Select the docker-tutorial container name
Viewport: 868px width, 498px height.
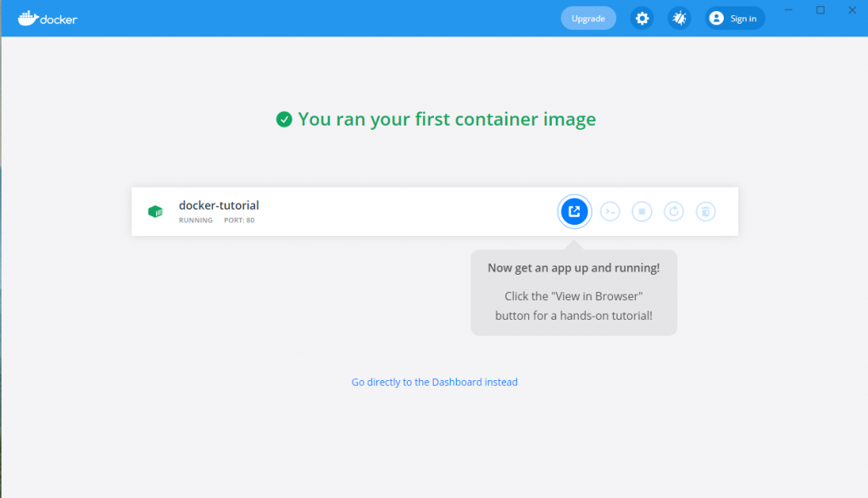tap(219, 205)
